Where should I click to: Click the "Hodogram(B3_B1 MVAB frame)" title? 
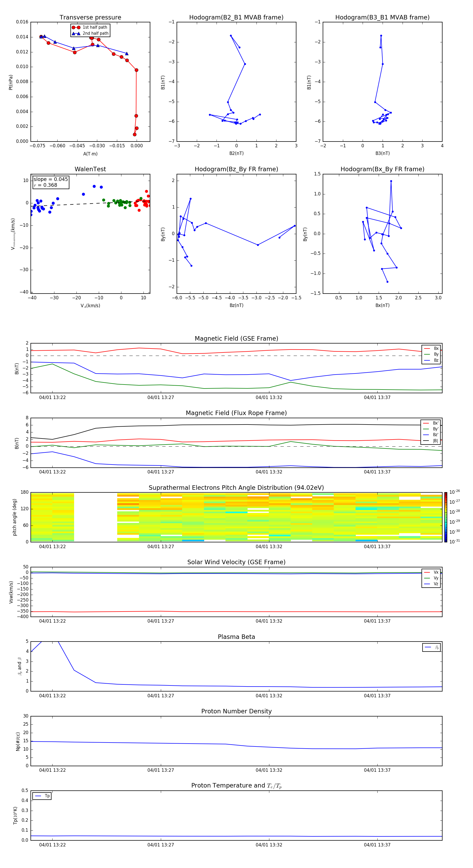click(382, 18)
